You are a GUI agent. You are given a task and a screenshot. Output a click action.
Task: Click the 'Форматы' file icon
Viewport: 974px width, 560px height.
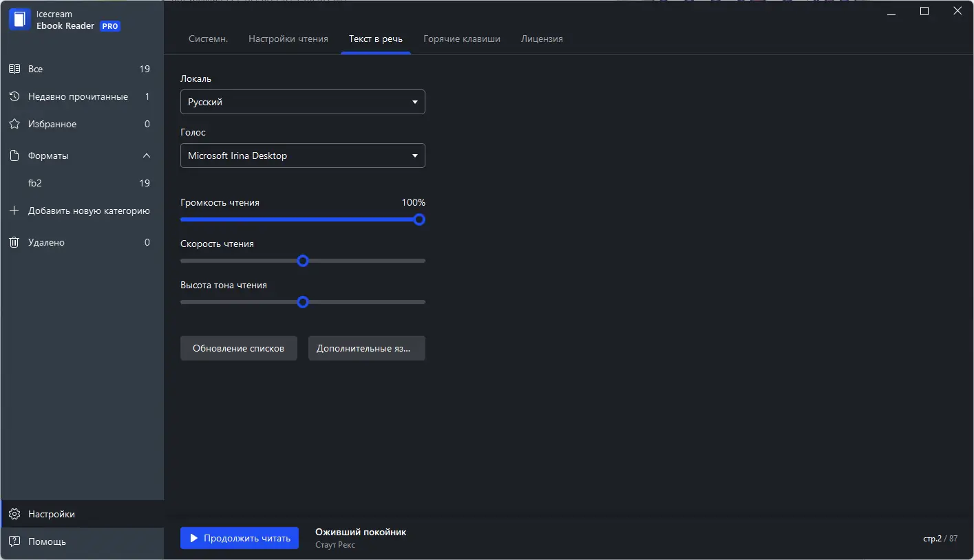(14, 156)
